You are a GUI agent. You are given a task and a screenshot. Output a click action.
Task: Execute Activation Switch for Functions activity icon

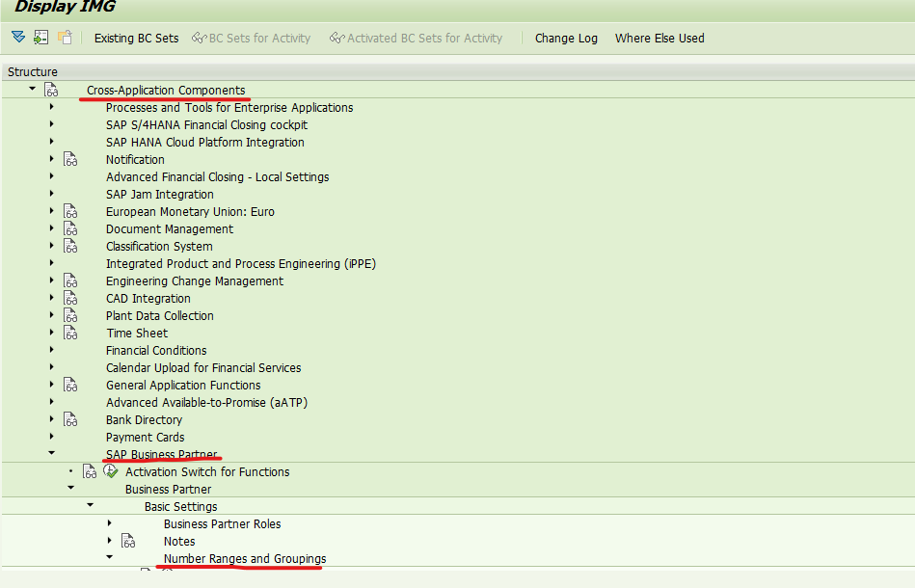[110, 471]
